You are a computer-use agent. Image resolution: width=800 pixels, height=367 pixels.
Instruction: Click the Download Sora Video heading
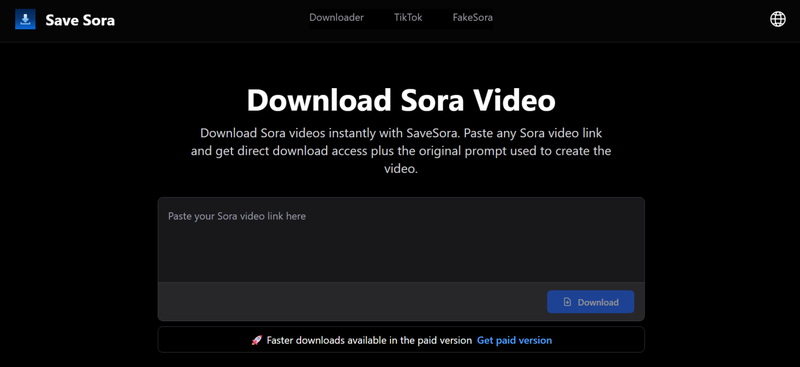(x=401, y=100)
